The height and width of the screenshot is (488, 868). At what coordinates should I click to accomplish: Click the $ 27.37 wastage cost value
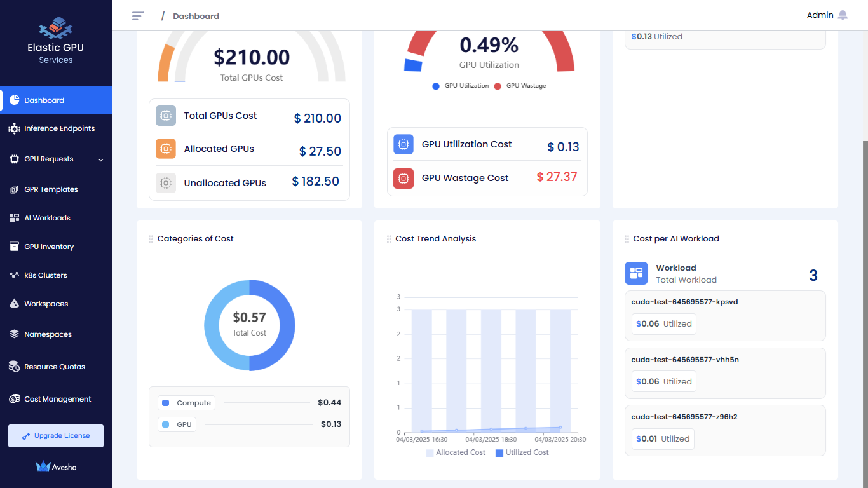[557, 177]
